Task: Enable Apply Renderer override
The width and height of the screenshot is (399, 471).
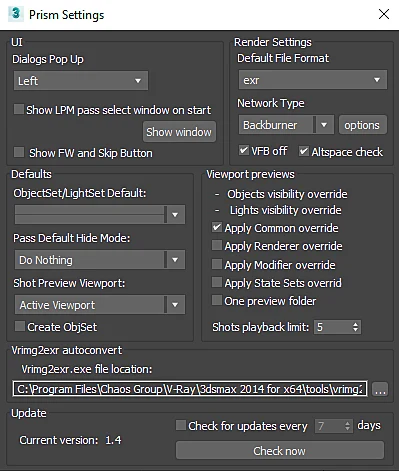Action: (217, 246)
